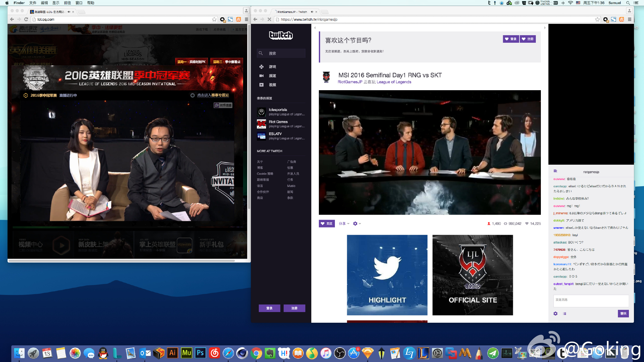Mute the RiotGamesJP tab audio
The width and height of the screenshot is (644, 362).
click(x=312, y=12)
